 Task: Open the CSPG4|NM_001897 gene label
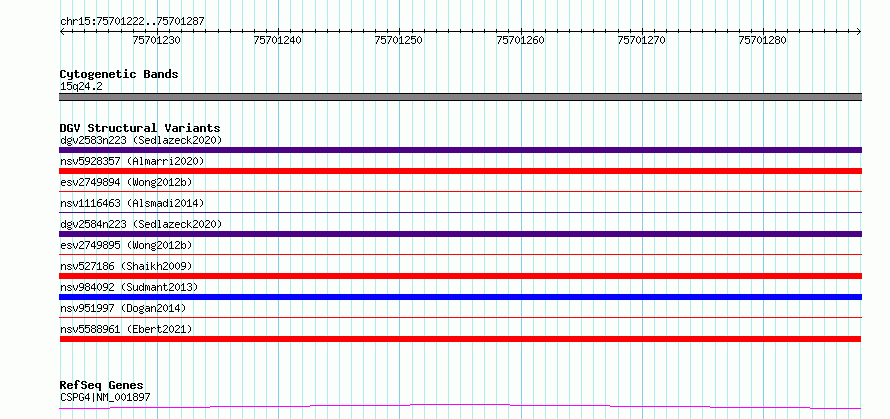pos(105,397)
